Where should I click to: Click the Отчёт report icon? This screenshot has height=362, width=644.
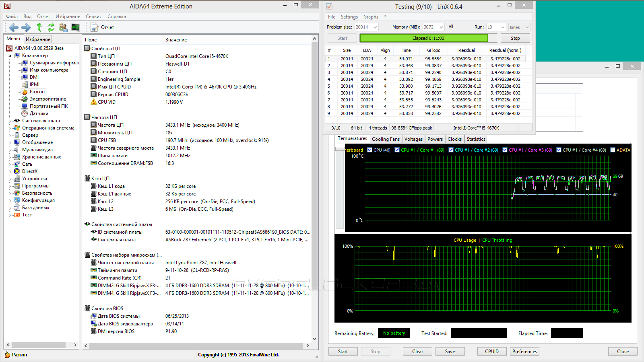click(x=95, y=27)
